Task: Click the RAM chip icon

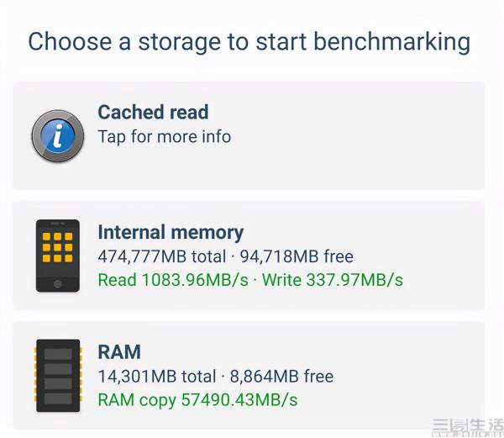Action: point(57,376)
